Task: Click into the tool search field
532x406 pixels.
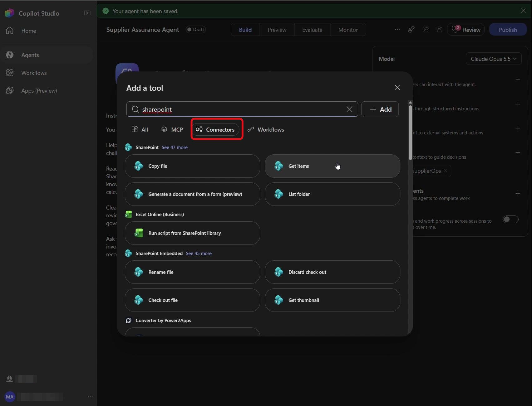Action: pyautogui.click(x=242, y=109)
